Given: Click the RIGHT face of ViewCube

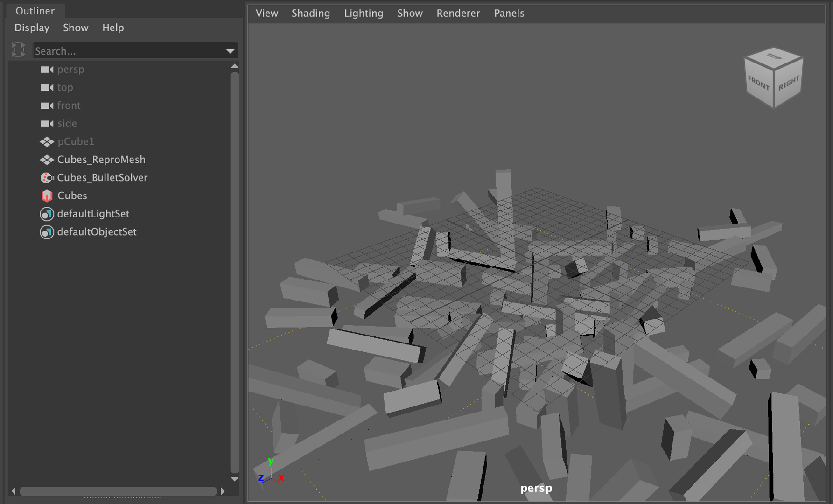Looking at the screenshot, I should point(789,84).
